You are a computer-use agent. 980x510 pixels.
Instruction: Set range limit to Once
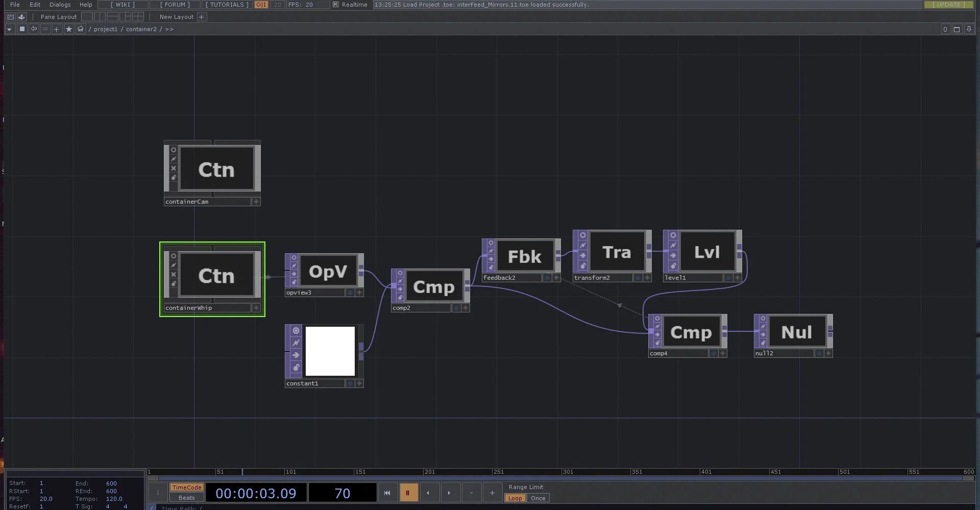pyautogui.click(x=538, y=498)
